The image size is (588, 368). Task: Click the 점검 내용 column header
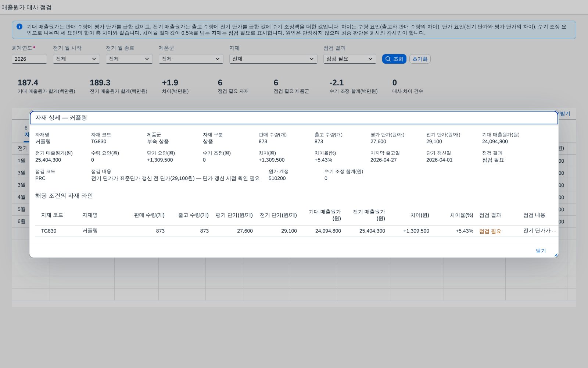point(534,215)
